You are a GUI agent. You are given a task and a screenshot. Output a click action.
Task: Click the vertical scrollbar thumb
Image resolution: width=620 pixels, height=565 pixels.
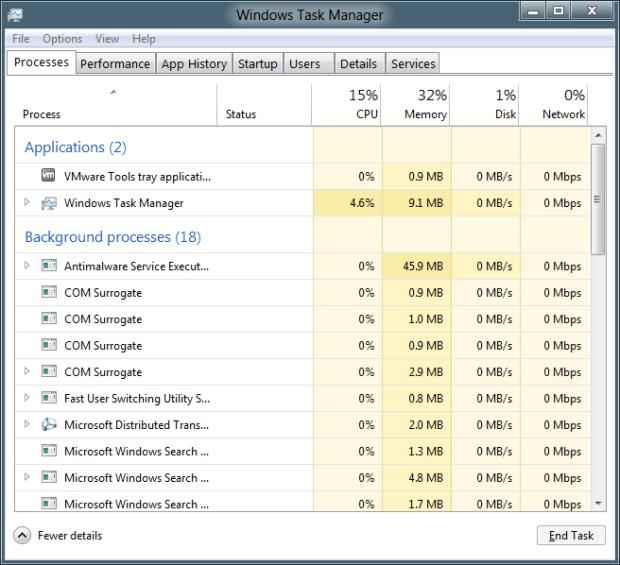click(x=598, y=199)
